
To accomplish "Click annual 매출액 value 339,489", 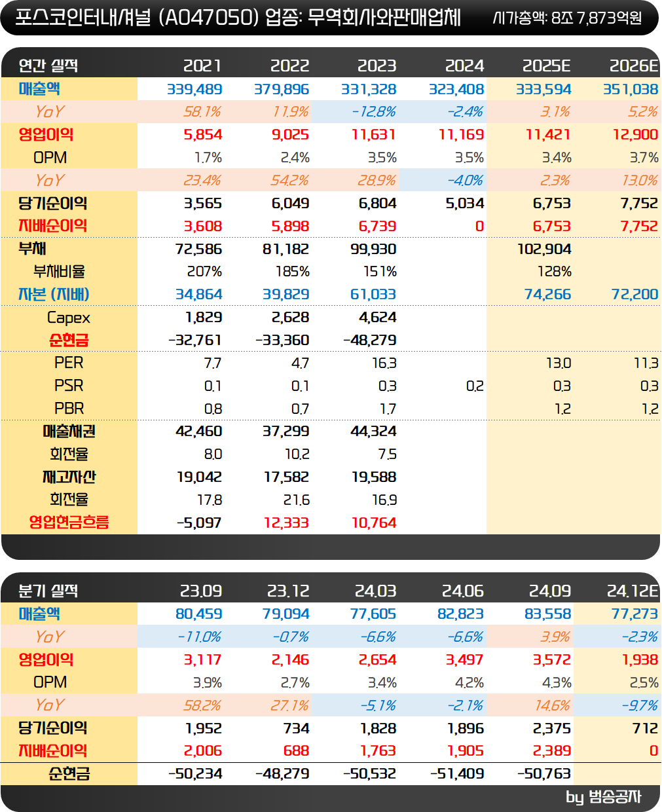I will [x=194, y=89].
